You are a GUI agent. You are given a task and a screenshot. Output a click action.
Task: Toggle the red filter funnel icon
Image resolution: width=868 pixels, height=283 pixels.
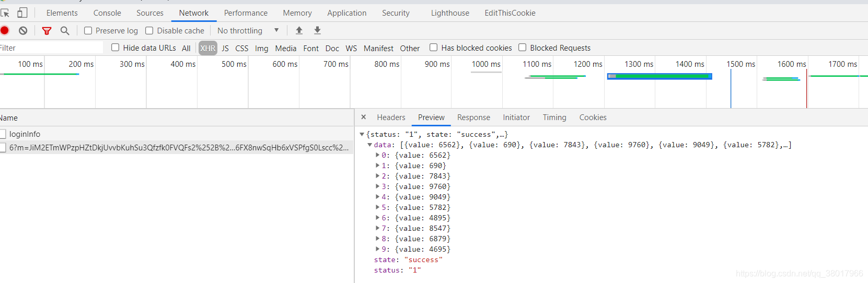[x=47, y=31]
